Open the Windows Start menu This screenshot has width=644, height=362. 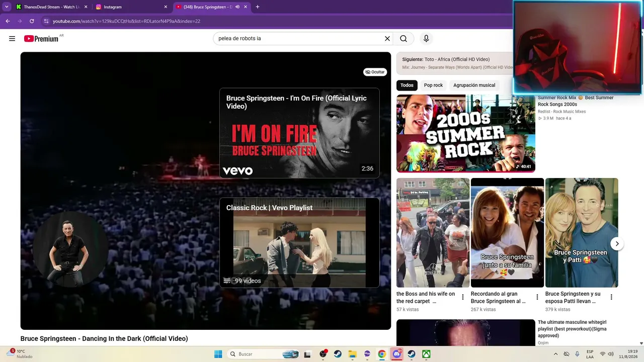click(x=218, y=354)
